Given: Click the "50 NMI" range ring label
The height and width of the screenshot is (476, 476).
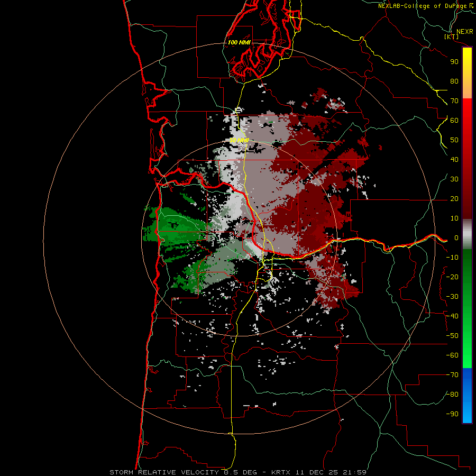Looking at the screenshot, I should click(239, 140).
